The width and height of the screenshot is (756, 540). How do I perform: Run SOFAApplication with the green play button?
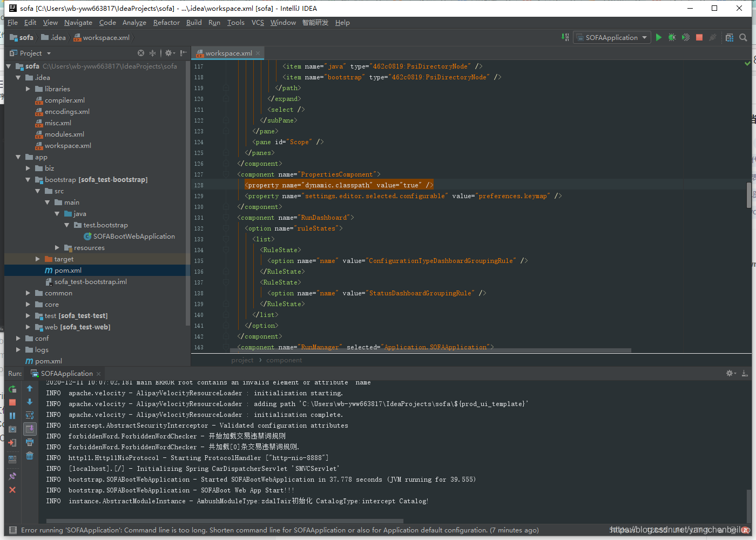[658, 37]
